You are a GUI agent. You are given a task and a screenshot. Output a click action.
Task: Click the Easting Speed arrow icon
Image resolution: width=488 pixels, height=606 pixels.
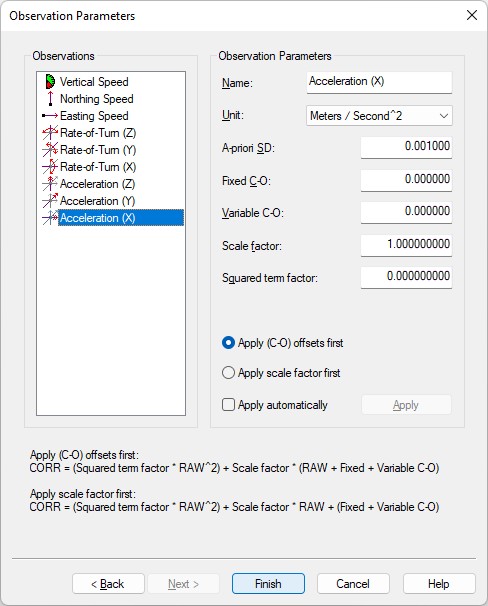point(50,116)
